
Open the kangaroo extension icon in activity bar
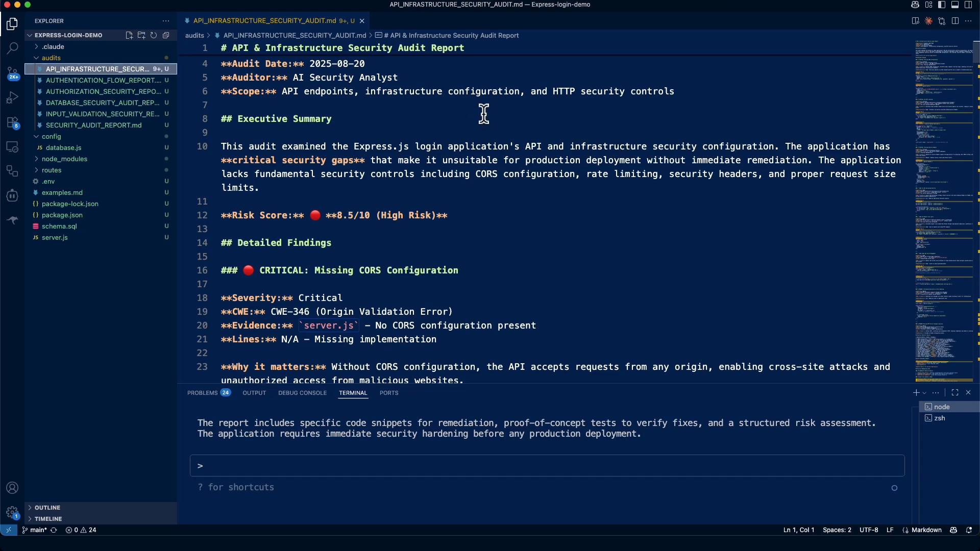pos(12,220)
